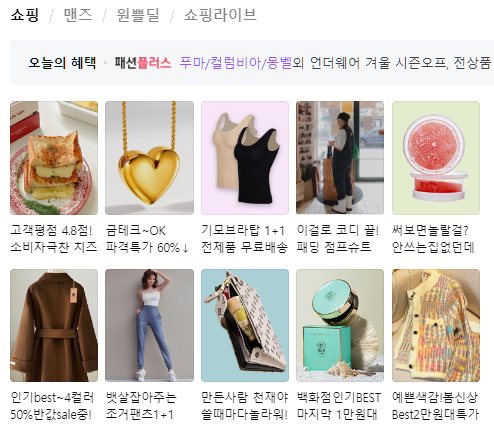
Task: Open the 백화점인기BEST 마지막 1만원대 link
Action: coord(339,406)
